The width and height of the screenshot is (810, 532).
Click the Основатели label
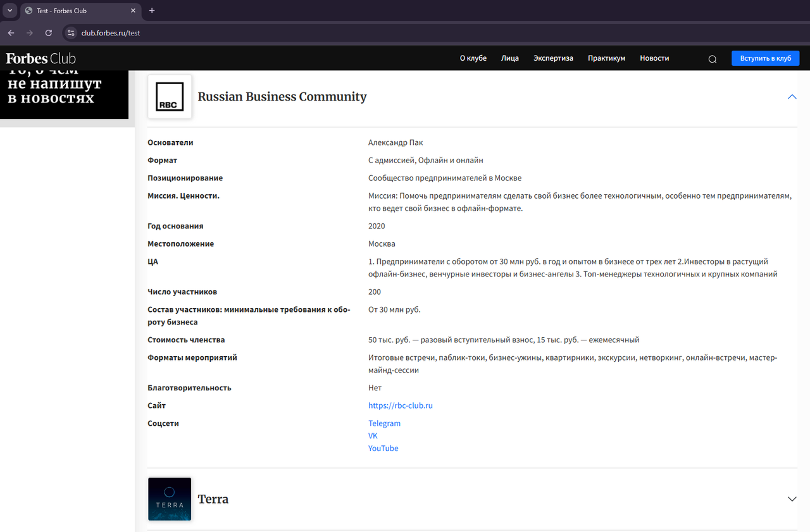170,142
